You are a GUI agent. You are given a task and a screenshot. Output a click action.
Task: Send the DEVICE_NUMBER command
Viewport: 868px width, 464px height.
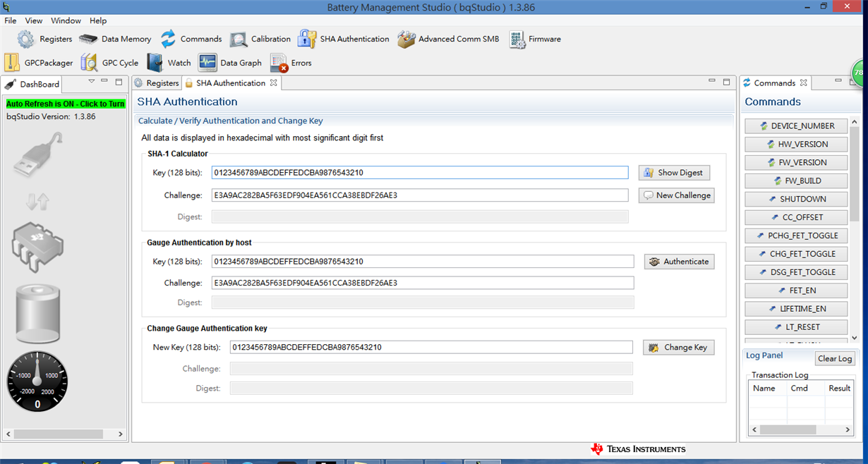[x=797, y=126]
